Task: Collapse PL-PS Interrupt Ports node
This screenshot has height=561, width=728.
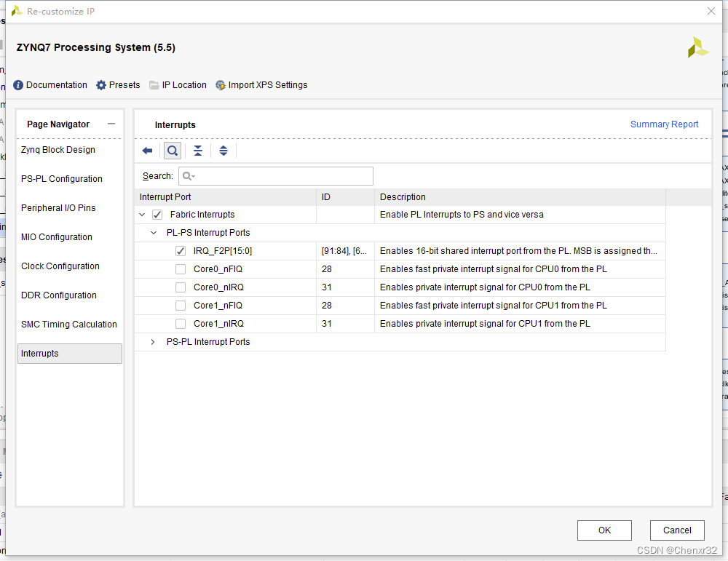Action: [154, 232]
